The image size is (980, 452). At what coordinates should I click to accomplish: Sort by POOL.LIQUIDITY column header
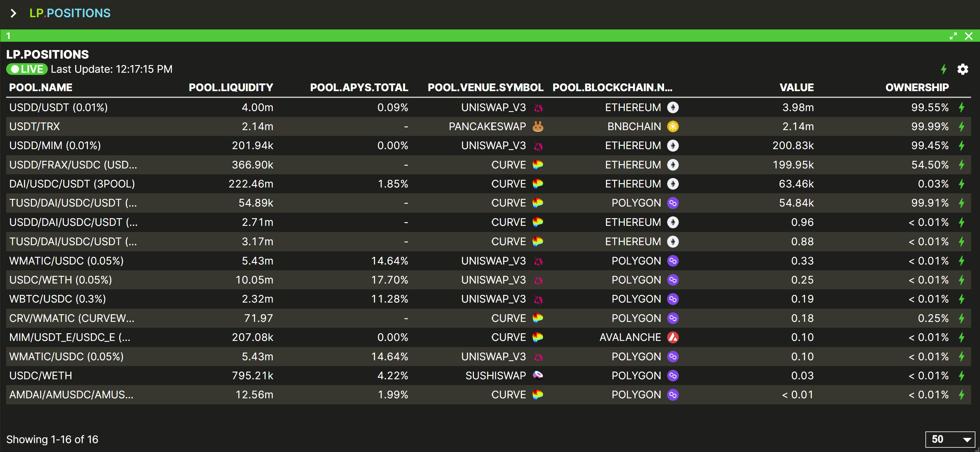pyautogui.click(x=231, y=87)
